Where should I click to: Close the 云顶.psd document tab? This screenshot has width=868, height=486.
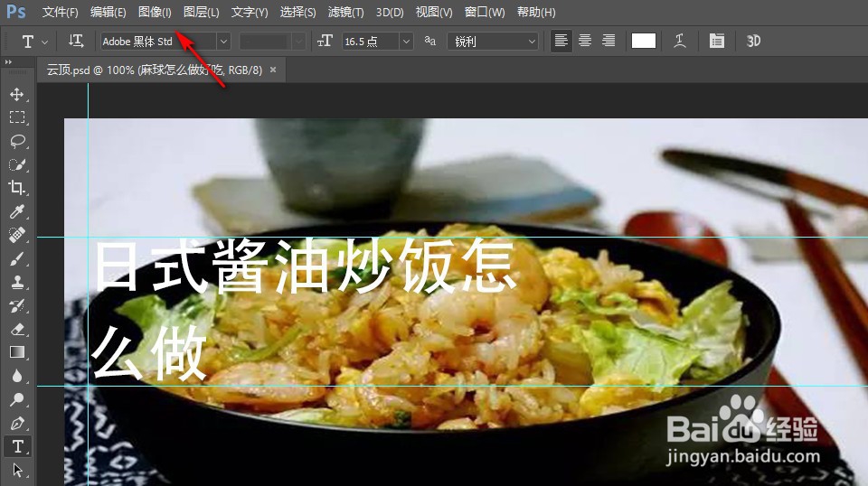(273, 70)
